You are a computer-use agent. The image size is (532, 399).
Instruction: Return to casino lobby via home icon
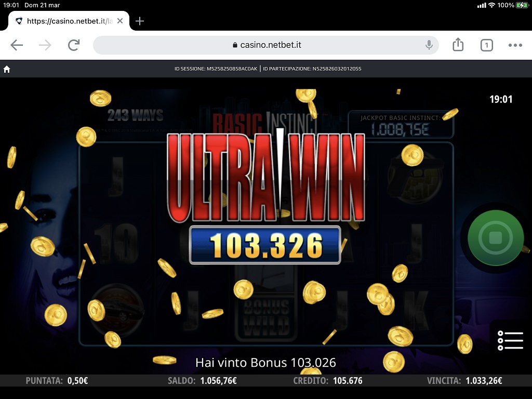tap(7, 69)
